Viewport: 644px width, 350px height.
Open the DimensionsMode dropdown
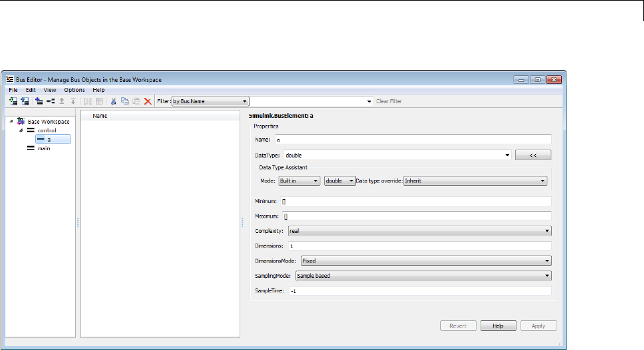click(426, 261)
